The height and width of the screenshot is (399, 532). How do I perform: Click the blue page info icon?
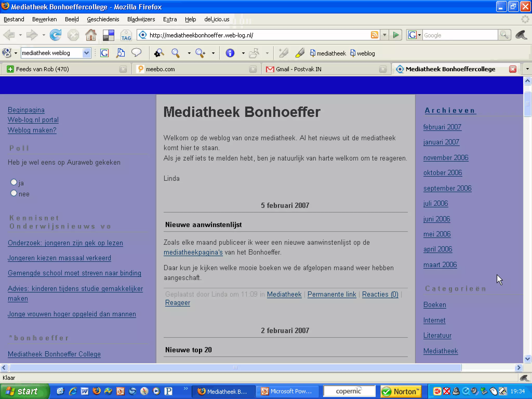coord(230,53)
